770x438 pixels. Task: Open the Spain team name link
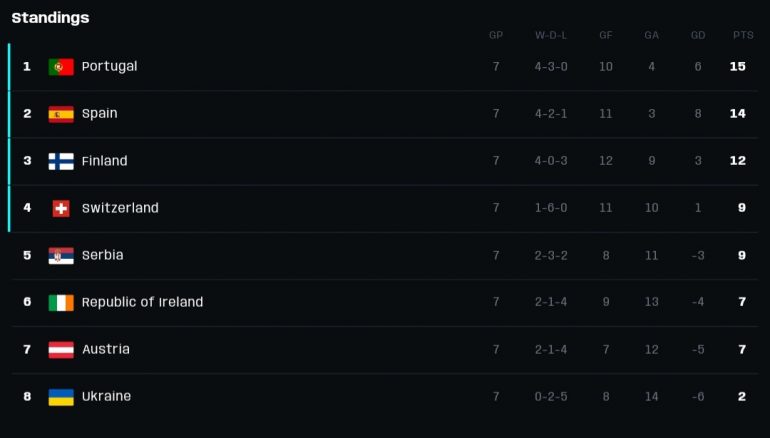click(99, 113)
